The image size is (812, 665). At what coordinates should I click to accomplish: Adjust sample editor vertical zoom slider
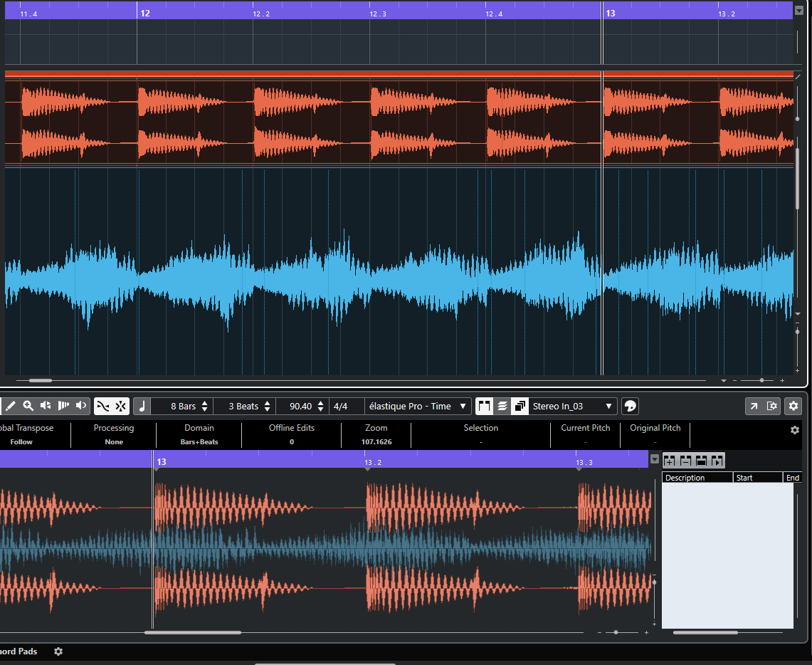point(654,582)
